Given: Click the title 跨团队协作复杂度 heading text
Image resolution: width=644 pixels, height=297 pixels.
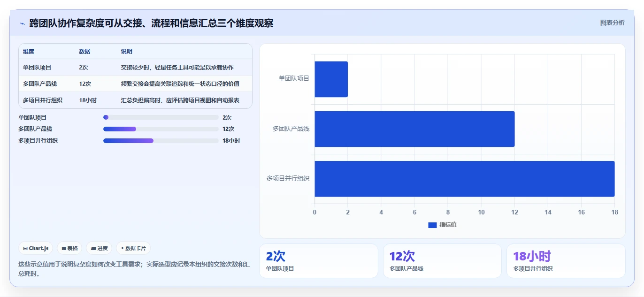Looking at the screenshot, I should 151,23.
